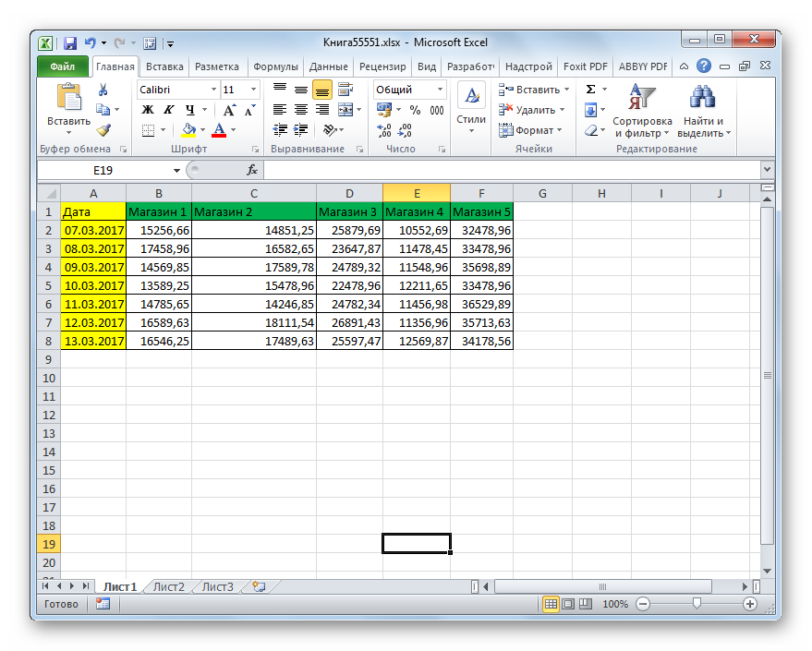Zoom out with minus button
The image size is (812, 651).
pyautogui.click(x=643, y=604)
